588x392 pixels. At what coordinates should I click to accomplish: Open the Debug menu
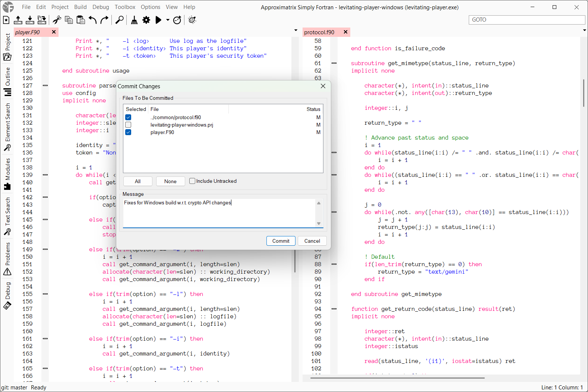click(x=101, y=7)
